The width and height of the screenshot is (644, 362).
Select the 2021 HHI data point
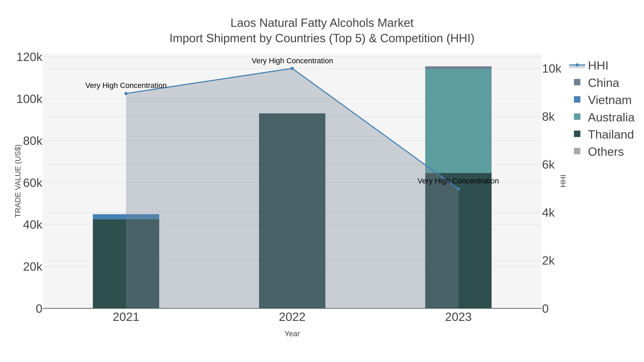click(x=126, y=94)
